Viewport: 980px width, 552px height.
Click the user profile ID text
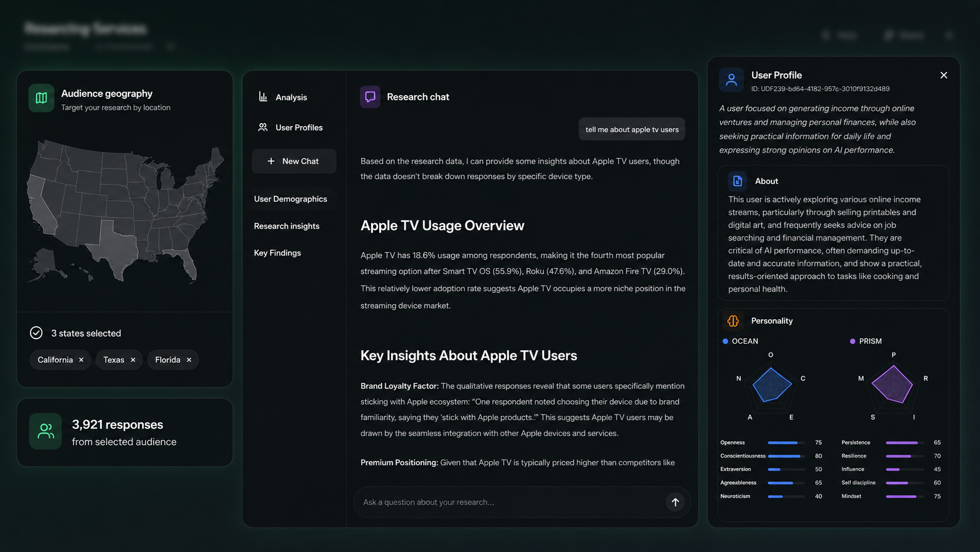pyautogui.click(x=821, y=89)
